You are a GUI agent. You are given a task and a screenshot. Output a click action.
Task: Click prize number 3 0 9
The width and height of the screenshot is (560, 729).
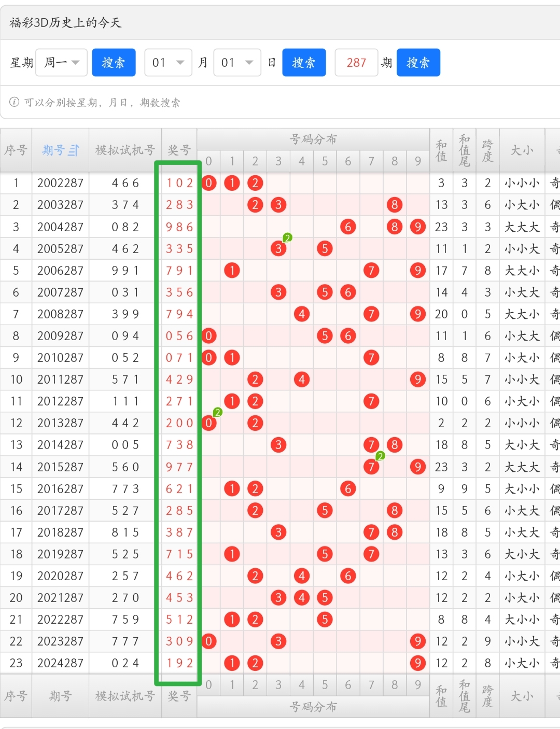(179, 641)
